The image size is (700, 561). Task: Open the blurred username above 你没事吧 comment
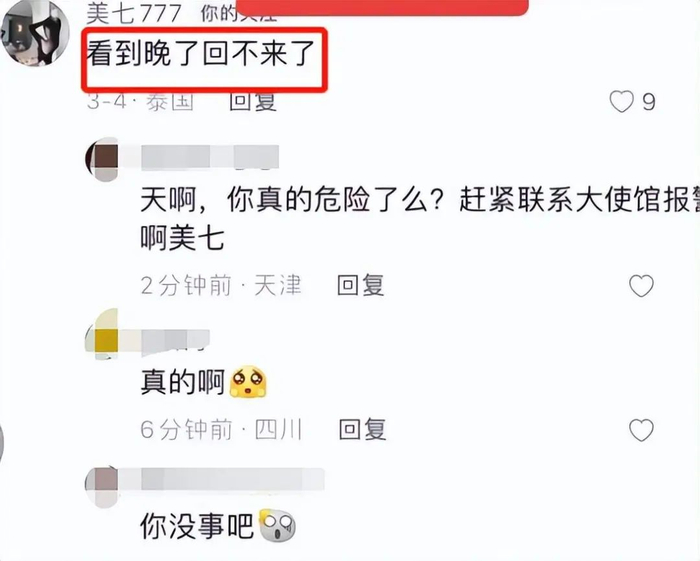point(233,480)
